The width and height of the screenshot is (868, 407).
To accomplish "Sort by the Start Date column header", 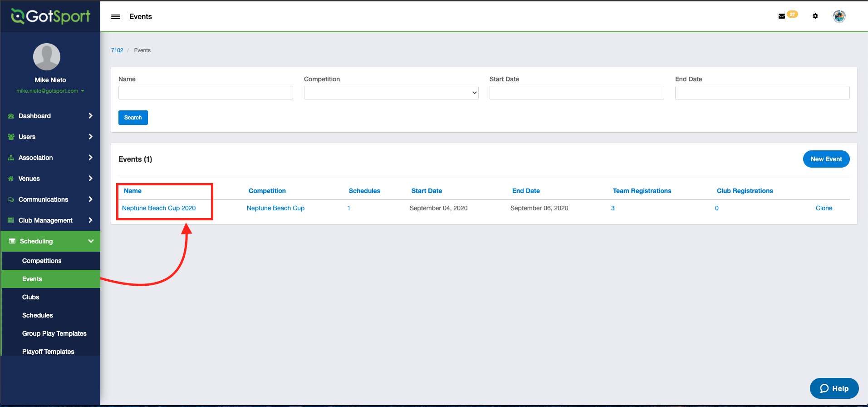I will coord(427,191).
